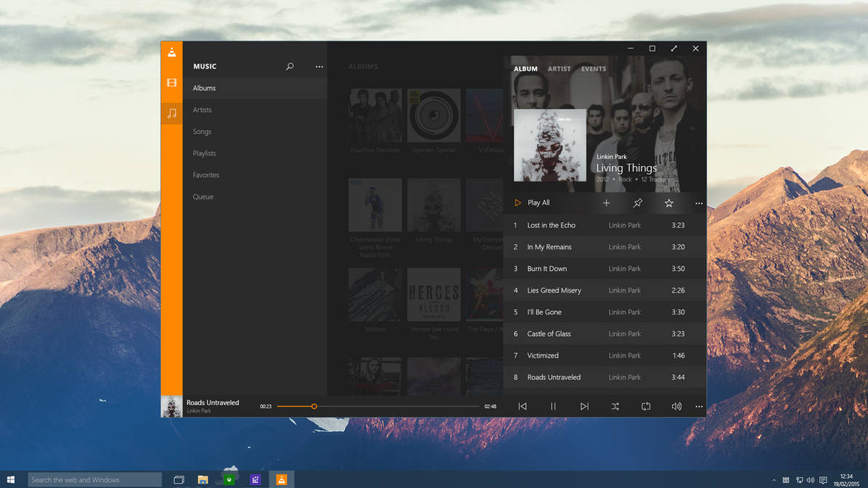
Task: Open Playlists in music menu
Action: pyautogui.click(x=255, y=153)
